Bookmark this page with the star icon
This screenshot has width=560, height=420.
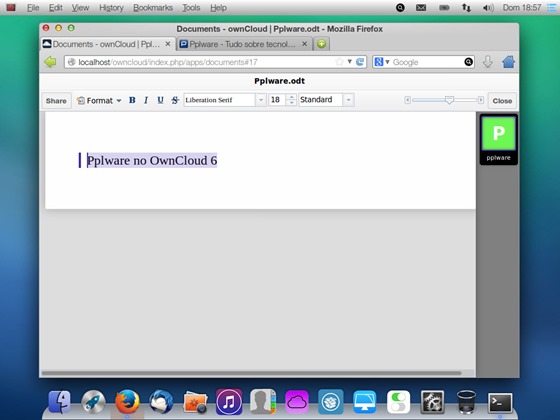[339, 62]
